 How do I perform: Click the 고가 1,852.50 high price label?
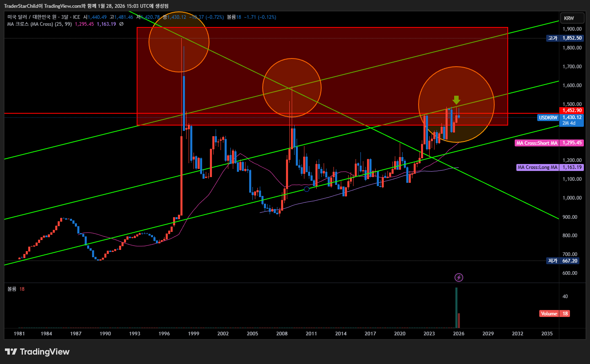[x=565, y=38]
